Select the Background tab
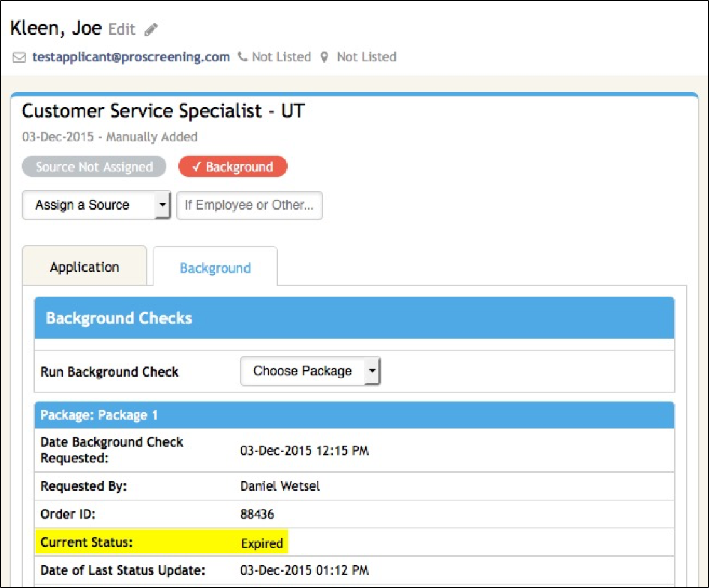 (x=215, y=267)
